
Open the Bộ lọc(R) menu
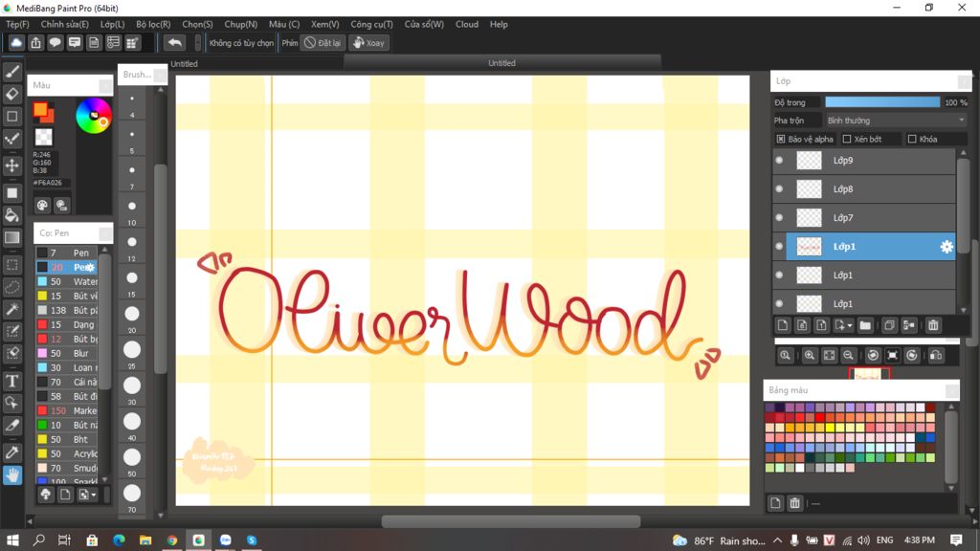153,24
